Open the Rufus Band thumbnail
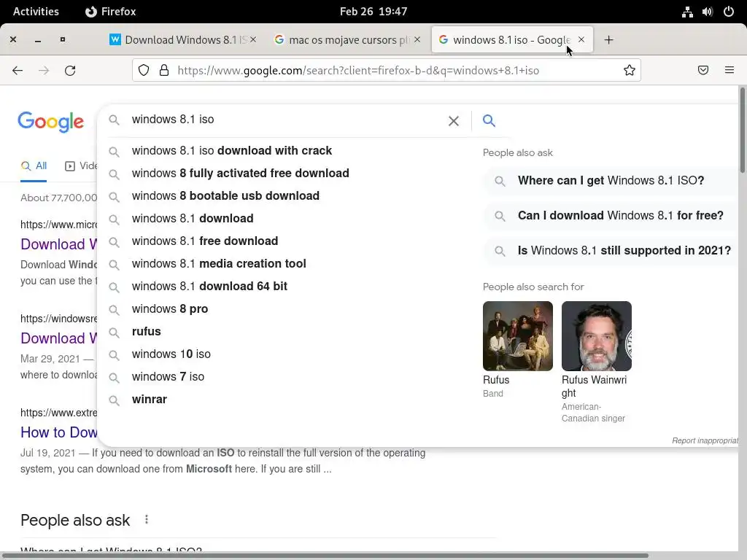Screen dimensions: 747x560 point(518,336)
